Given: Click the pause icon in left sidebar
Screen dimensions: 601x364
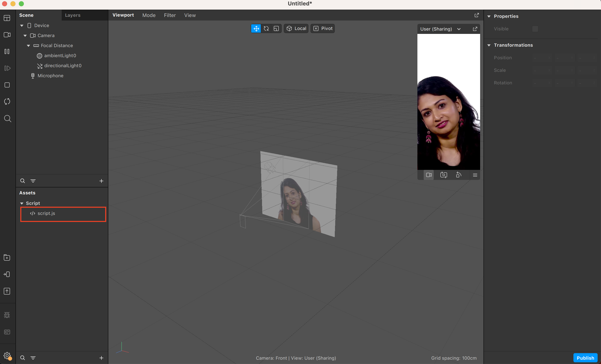Looking at the screenshot, I should pos(7,51).
